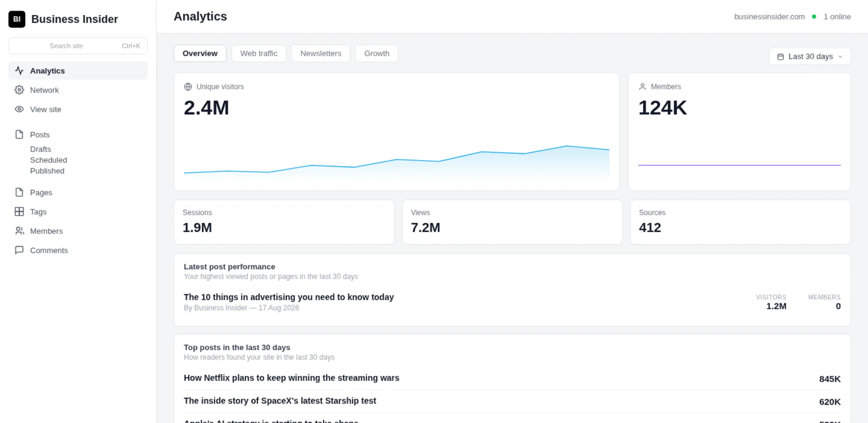Screen dimensions: 868x423
Task: Switch to the Overview tab
Action: (200, 53)
